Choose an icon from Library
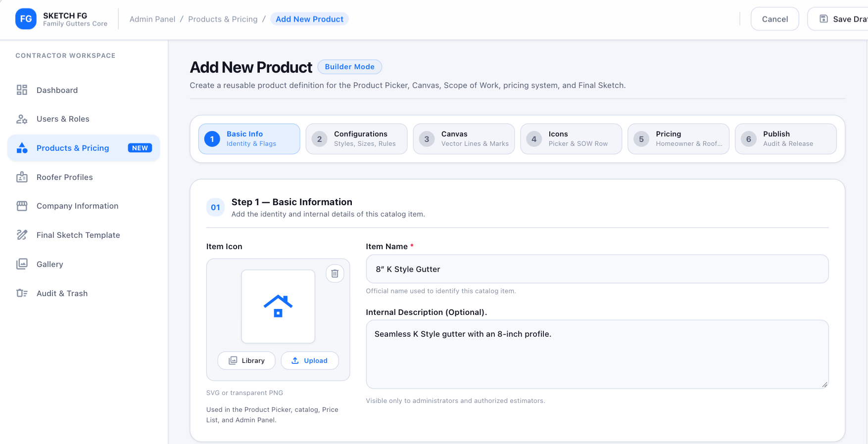Viewport: 868px width, 444px height. [246, 360]
